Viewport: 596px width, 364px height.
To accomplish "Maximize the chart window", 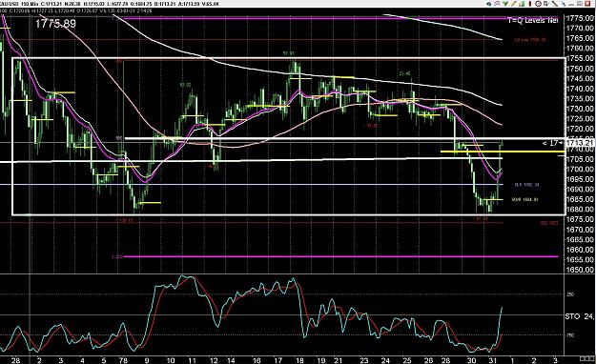I will pyautogui.click(x=580, y=4).
